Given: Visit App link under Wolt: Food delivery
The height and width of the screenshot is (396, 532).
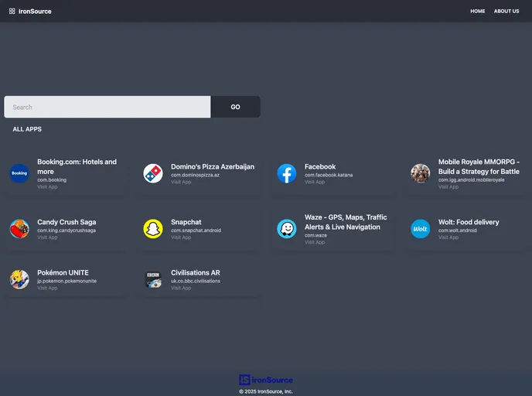Looking at the screenshot, I should [x=448, y=237].
